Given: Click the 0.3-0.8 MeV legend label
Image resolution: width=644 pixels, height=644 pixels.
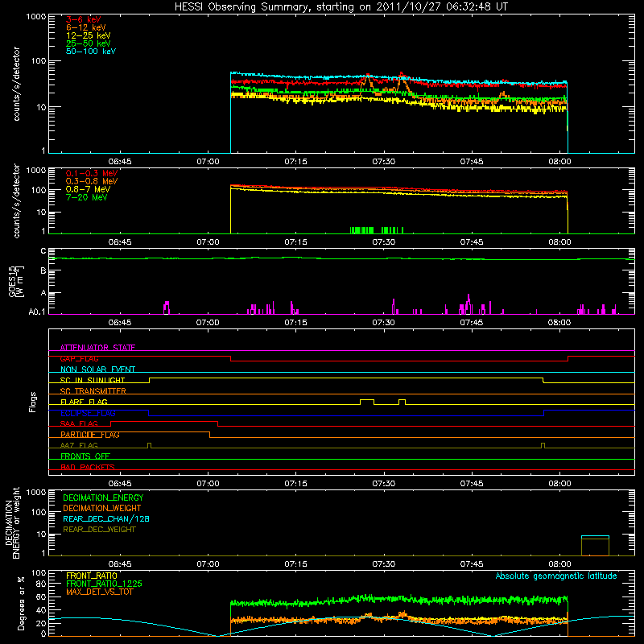Looking at the screenshot, I should (x=92, y=181).
